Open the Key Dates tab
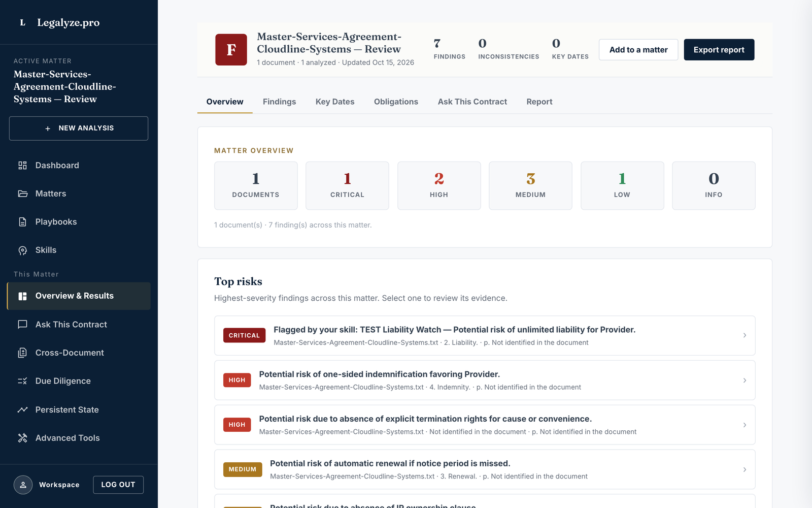The width and height of the screenshot is (812, 508). tap(335, 102)
